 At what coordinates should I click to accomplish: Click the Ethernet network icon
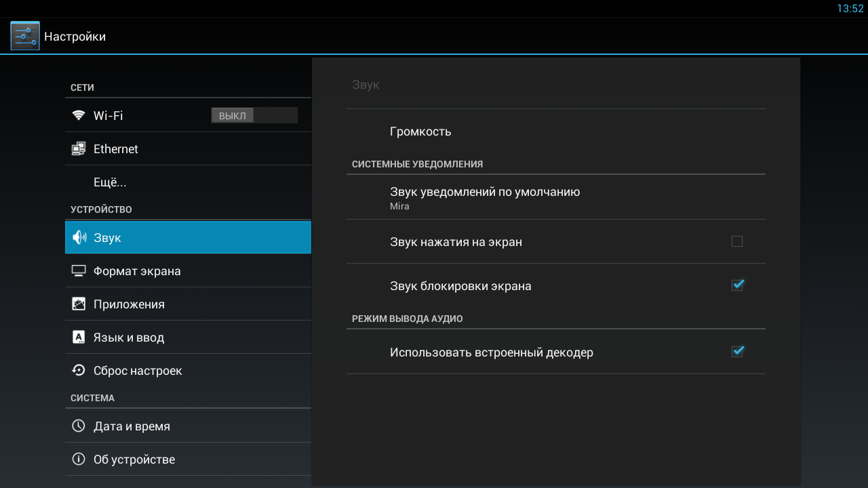79,148
